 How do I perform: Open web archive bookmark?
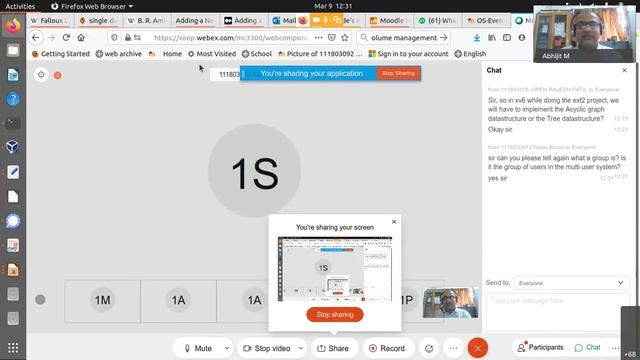pyautogui.click(x=119, y=53)
